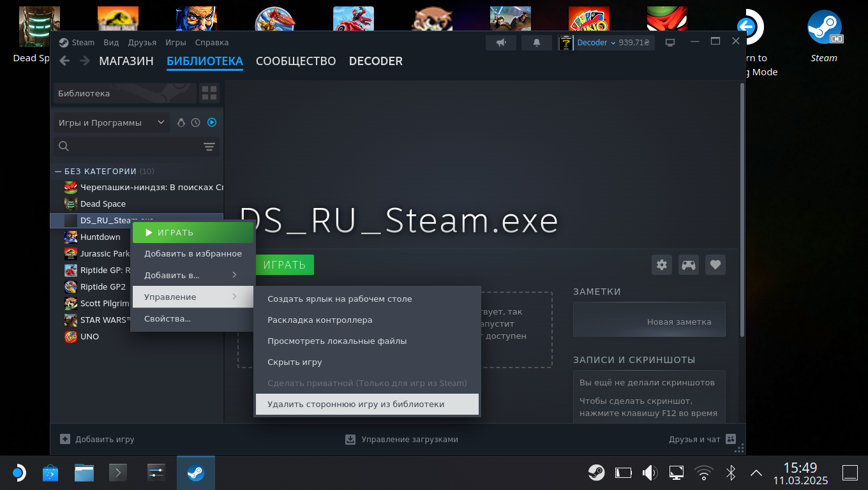Open Свойства... from the context menu
The image size is (868, 490).
tap(193, 318)
